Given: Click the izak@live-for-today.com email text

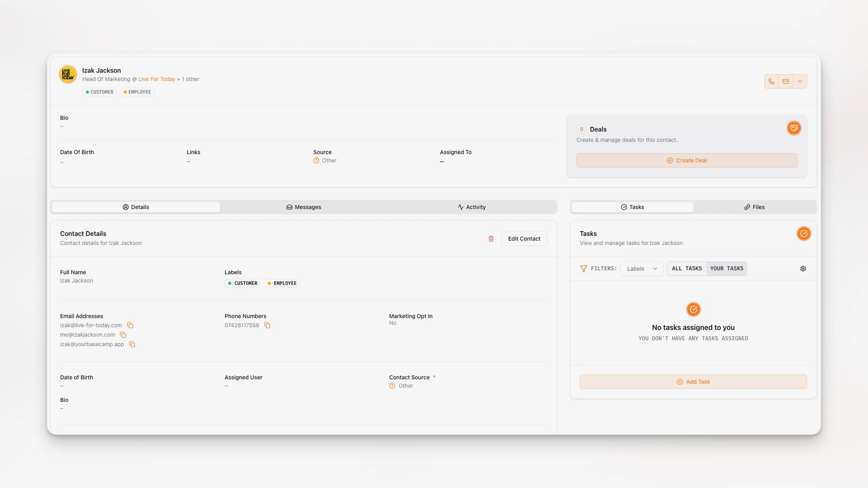Looking at the screenshot, I should (x=91, y=325).
